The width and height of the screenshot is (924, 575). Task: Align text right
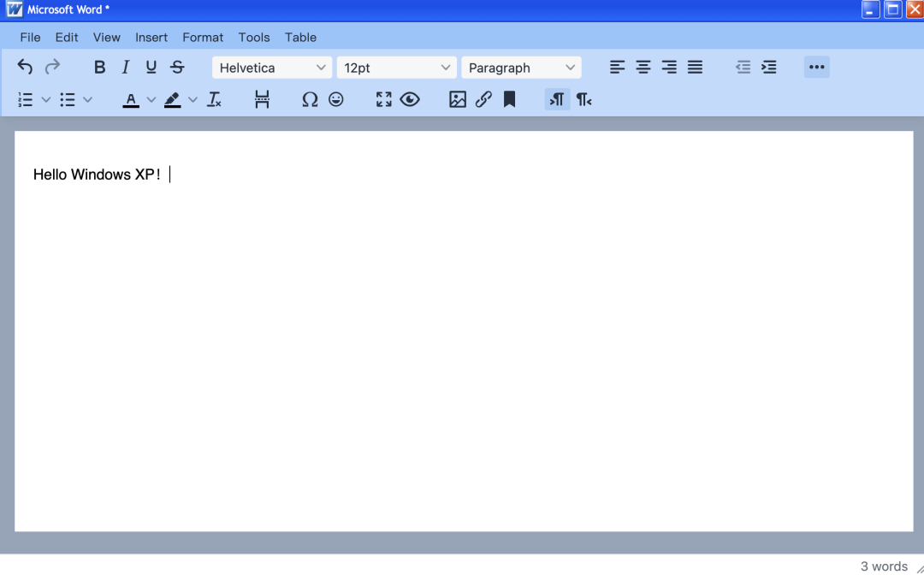click(x=669, y=67)
